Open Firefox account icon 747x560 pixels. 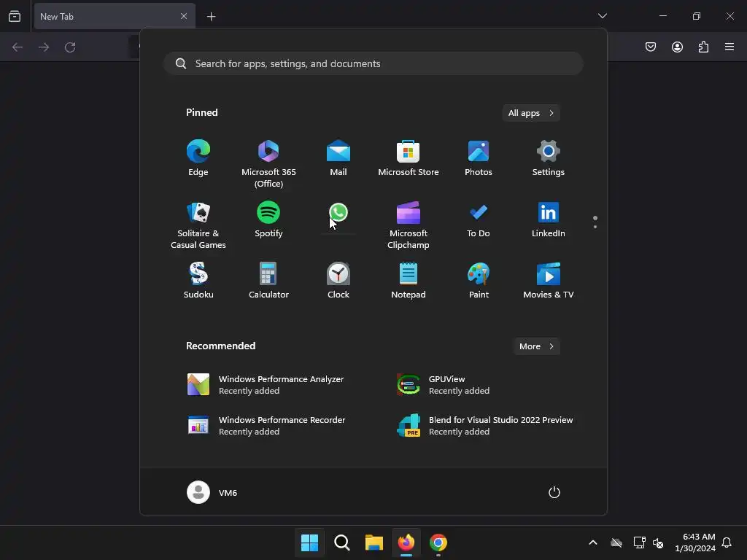coord(677,47)
